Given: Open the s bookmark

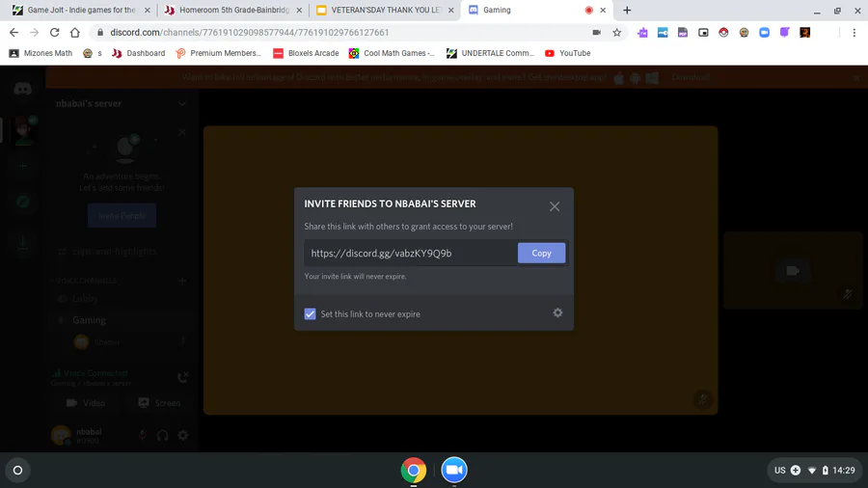Looking at the screenshot, I should coord(93,53).
